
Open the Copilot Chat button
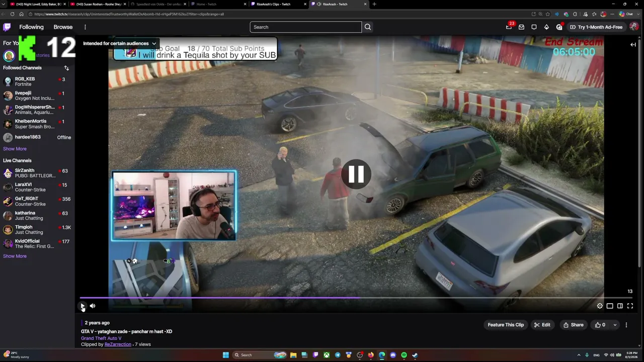tap(626, 14)
